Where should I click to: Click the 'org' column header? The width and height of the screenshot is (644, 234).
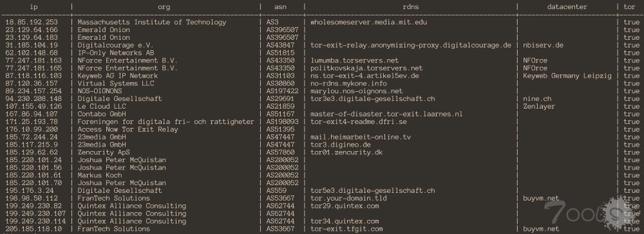[x=164, y=7]
